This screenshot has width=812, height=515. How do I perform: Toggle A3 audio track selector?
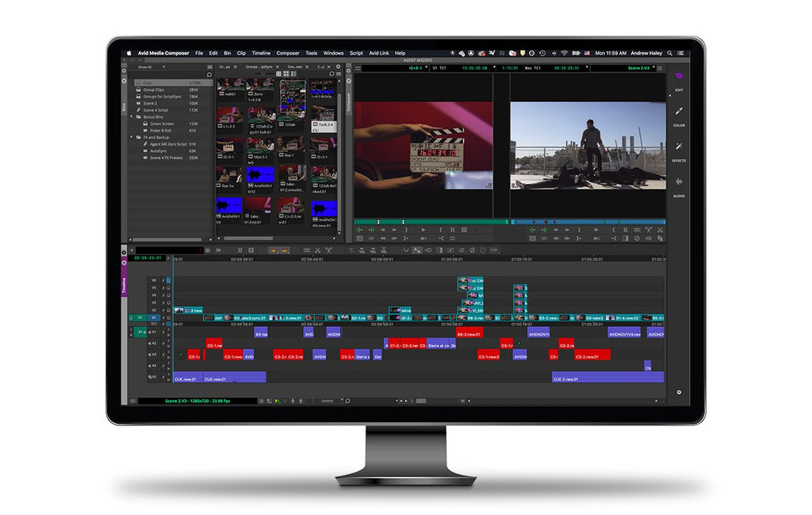(x=153, y=354)
